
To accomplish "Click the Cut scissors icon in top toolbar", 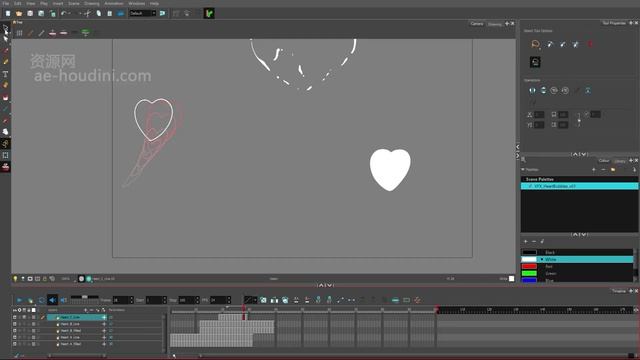I will click(87, 13).
